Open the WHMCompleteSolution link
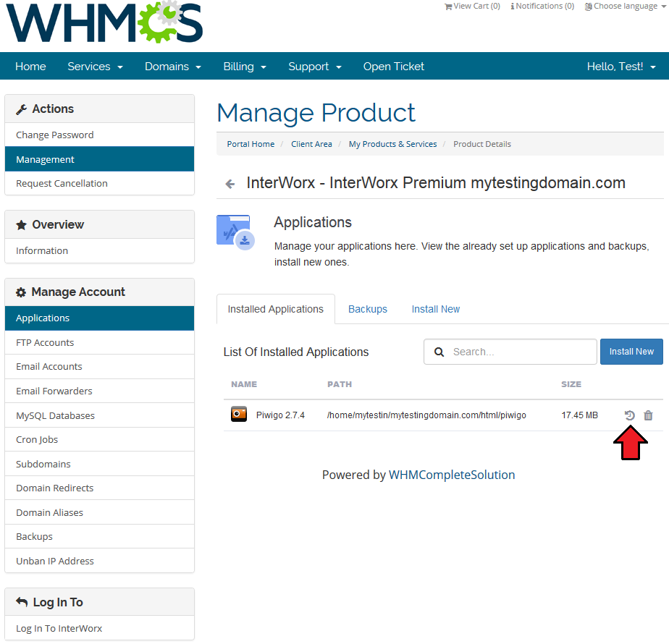Viewport: 669px width, 644px height. tap(452, 475)
